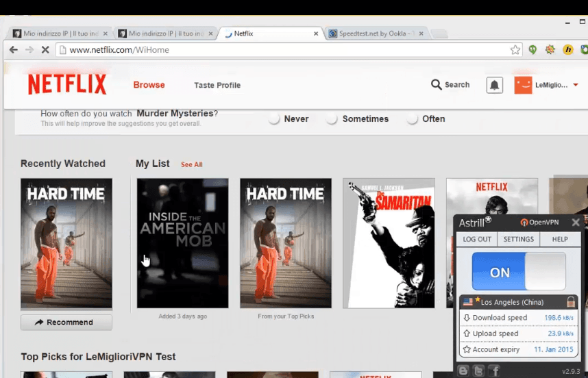Open Hard Time poster in My List
Viewport: 588px width, 378px height.
coord(286,243)
